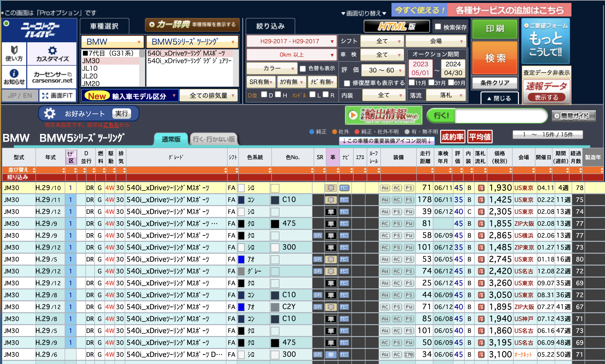Click ナビ icon in the 1,425 row
The width and height of the screenshot is (605, 364).
point(344,200)
